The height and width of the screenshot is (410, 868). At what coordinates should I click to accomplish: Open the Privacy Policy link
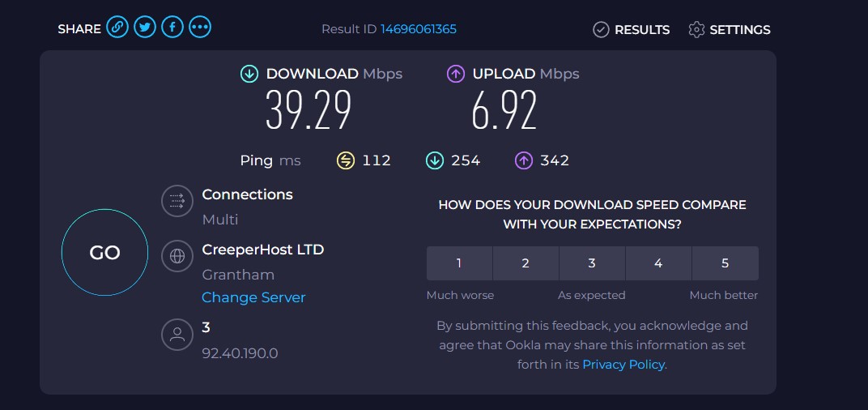point(623,365)
